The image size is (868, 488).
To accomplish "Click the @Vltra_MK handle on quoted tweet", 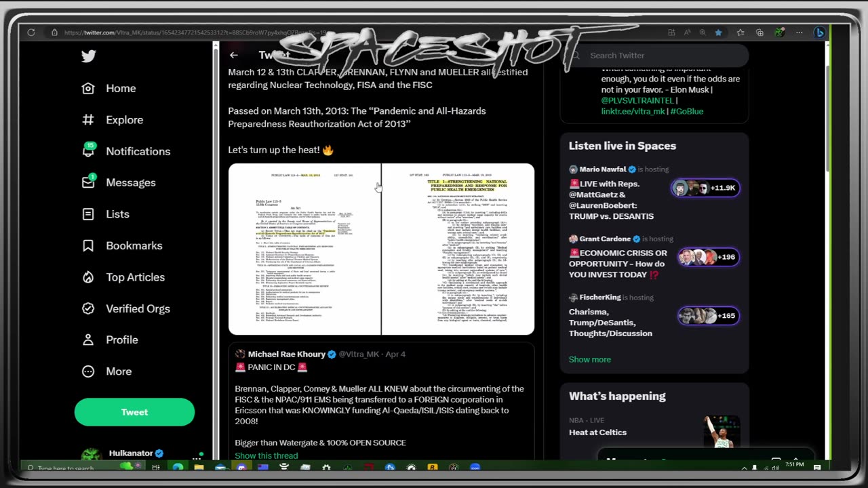I will (x=358, y=354).
